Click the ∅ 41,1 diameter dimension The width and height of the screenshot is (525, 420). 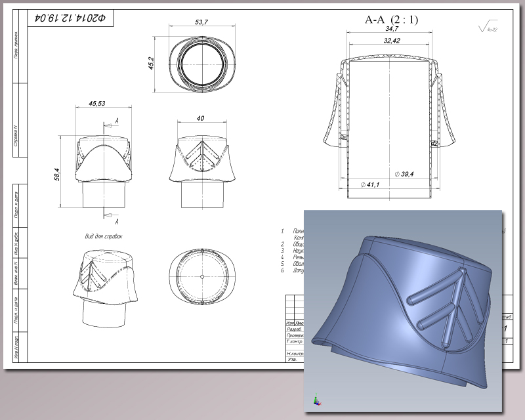coord(370,184)
